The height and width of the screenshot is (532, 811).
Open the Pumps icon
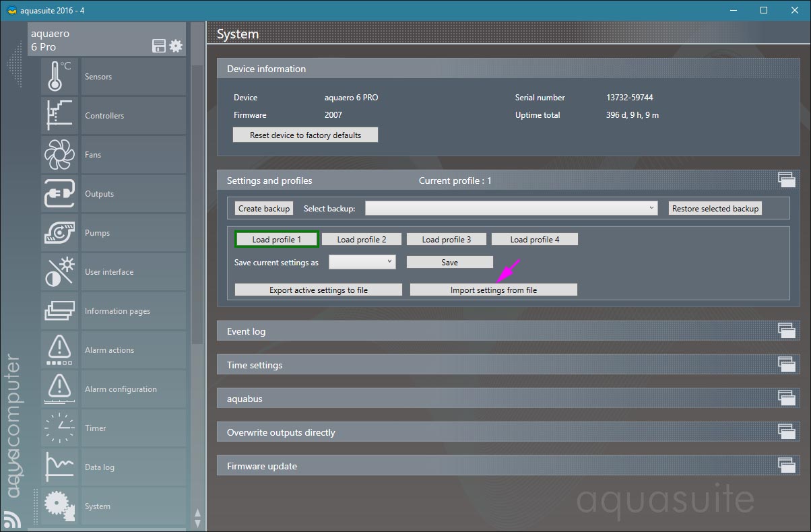tap(60, 233)
